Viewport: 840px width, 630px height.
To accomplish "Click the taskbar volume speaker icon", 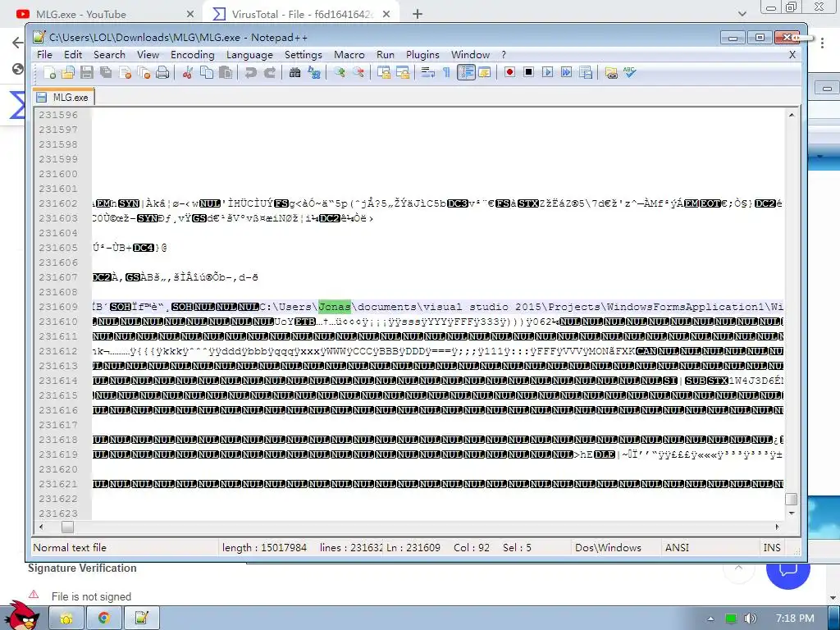I will pos(751,619).
